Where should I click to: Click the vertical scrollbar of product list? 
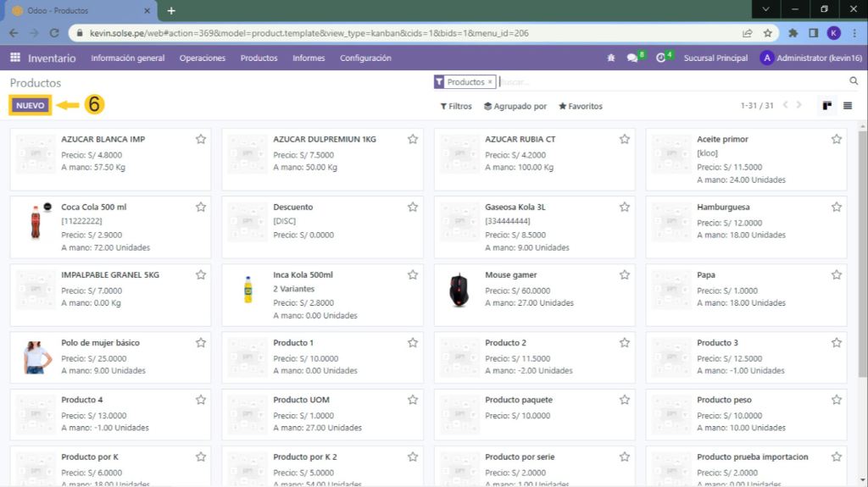[x=862, y=254]
